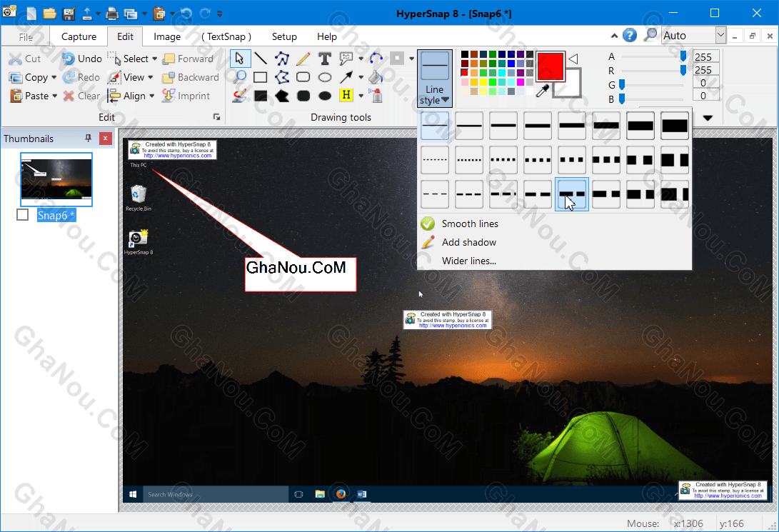779x532 pixels.
Task: Click the Imprint button
Action: (x=186, y=96)
